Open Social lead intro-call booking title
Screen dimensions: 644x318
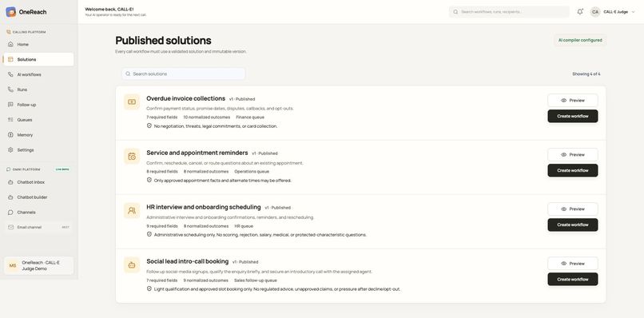(x=187, y=261)
